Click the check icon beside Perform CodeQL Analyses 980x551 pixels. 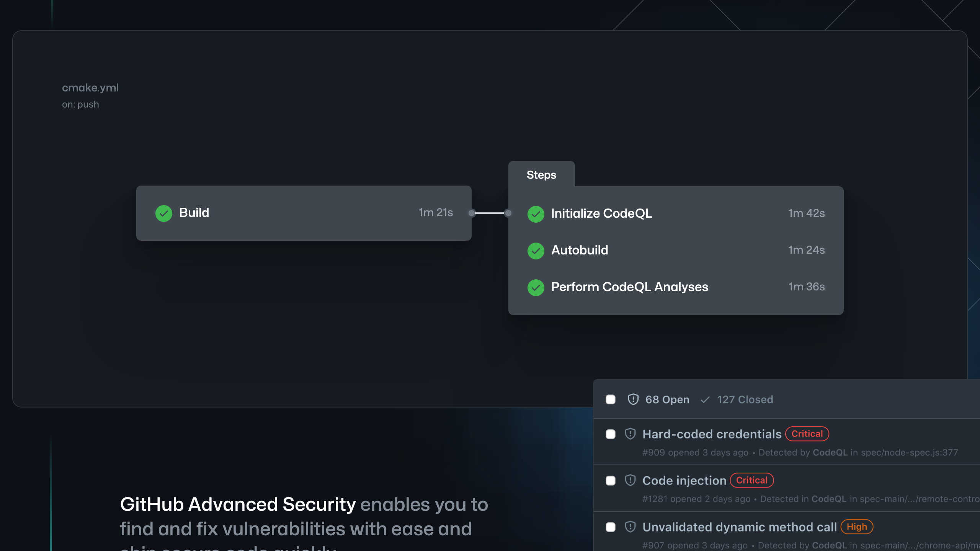click(x=536, y=287)
